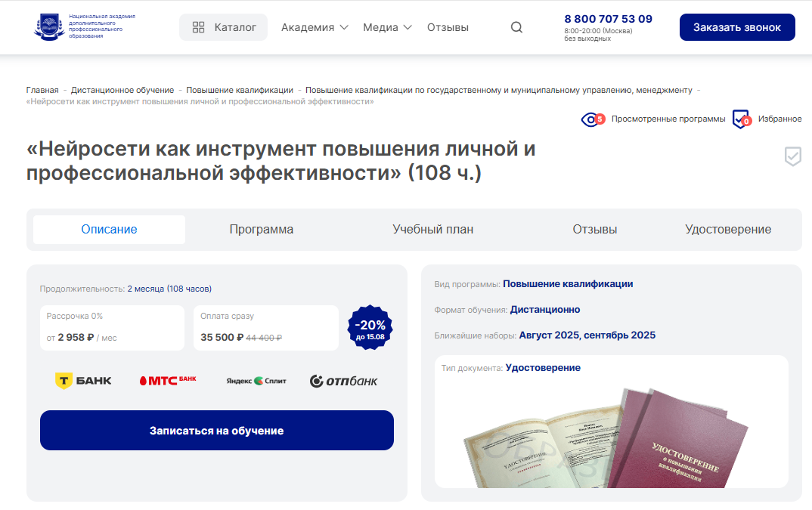The width and height of the screenshot is (812, 510).
Task: Click the certificate sample image
Action: [606, 438]
